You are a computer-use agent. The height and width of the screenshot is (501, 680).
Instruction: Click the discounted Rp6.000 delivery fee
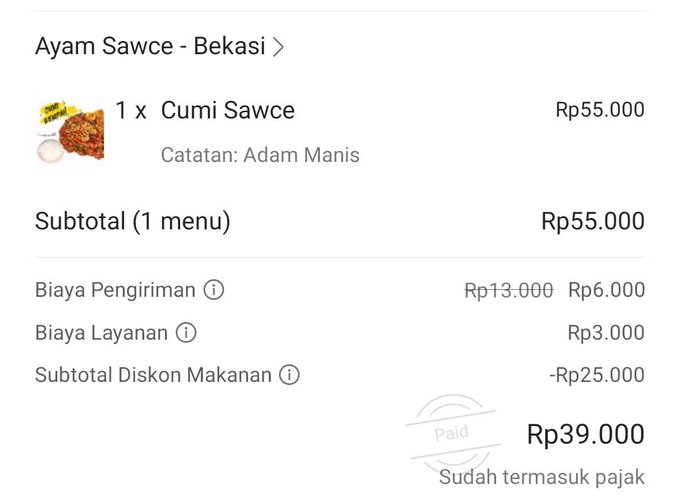(x=607, y=290)
